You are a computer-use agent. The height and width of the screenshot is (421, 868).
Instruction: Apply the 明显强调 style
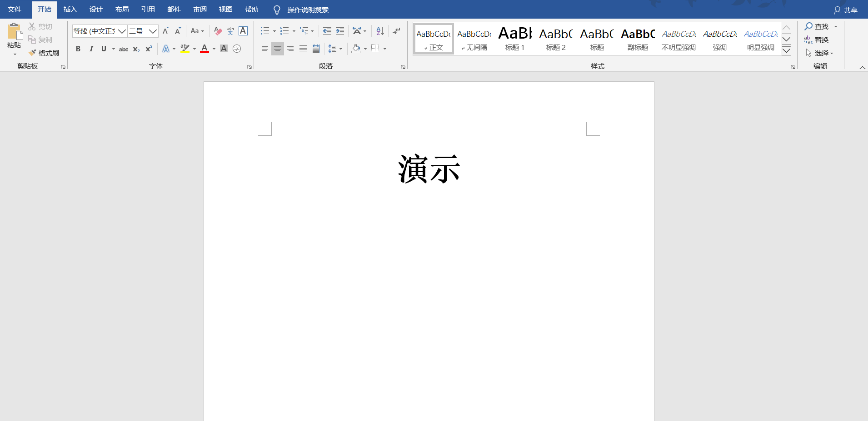click(760, 39)
